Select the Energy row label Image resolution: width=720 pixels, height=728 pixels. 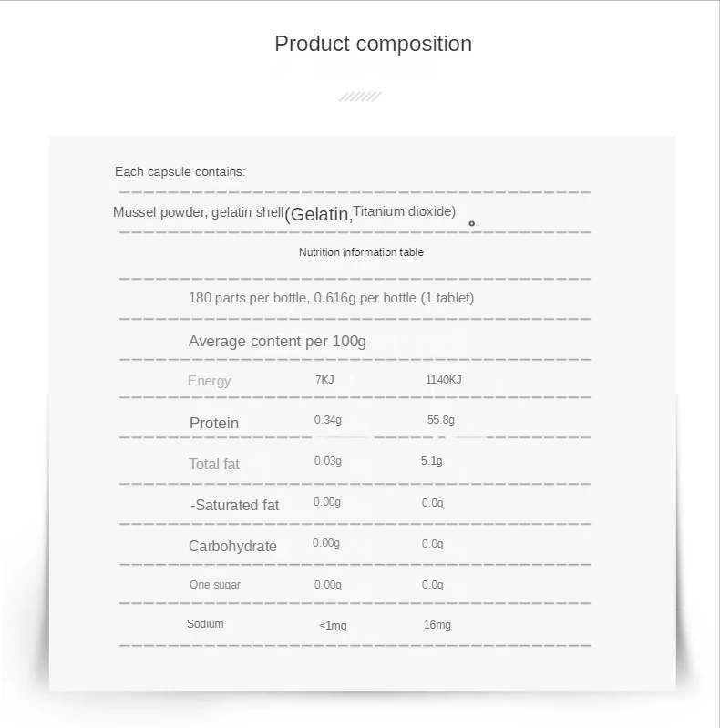pyautogui.click(x=209, y=381)
